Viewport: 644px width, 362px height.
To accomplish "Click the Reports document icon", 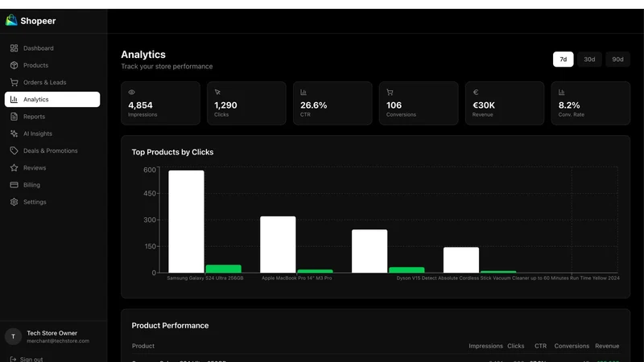I will point(14,117).
